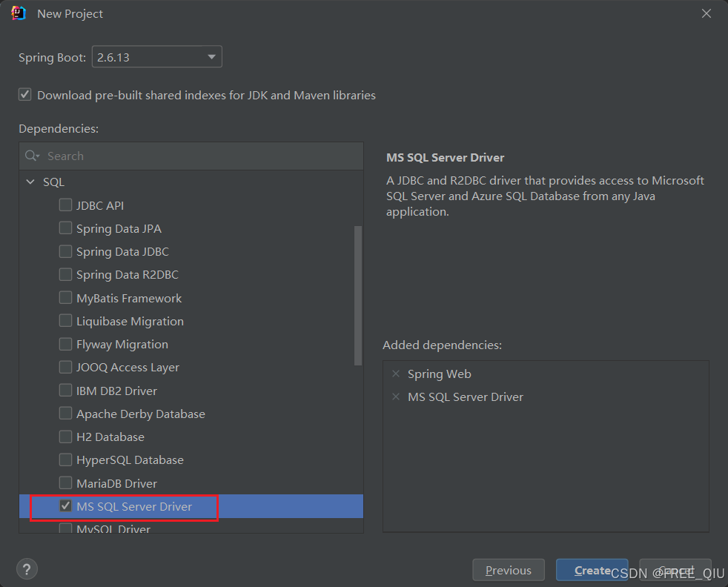Remove MS SQL Server Driver via X icon
728x587 pixels.
(396, 397)
